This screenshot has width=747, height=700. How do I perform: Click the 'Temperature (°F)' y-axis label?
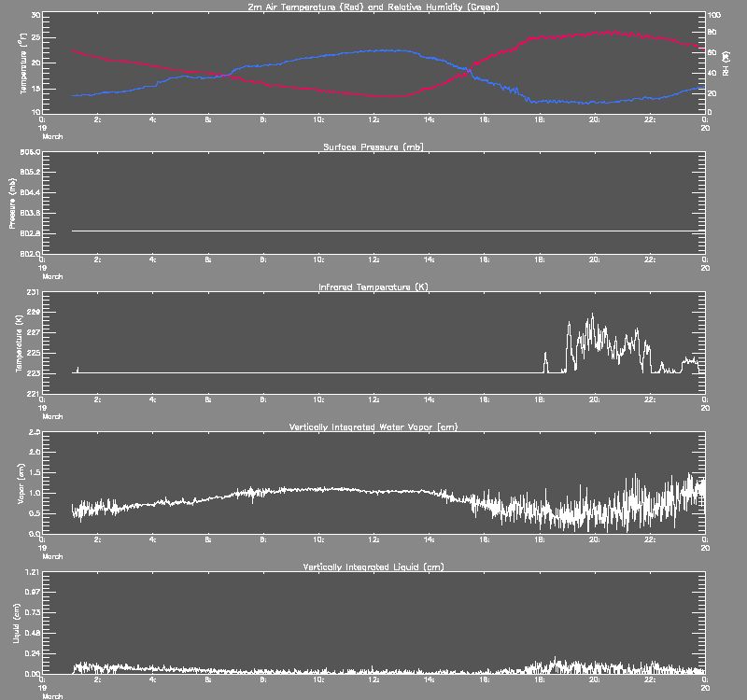[x=22, y=63]
